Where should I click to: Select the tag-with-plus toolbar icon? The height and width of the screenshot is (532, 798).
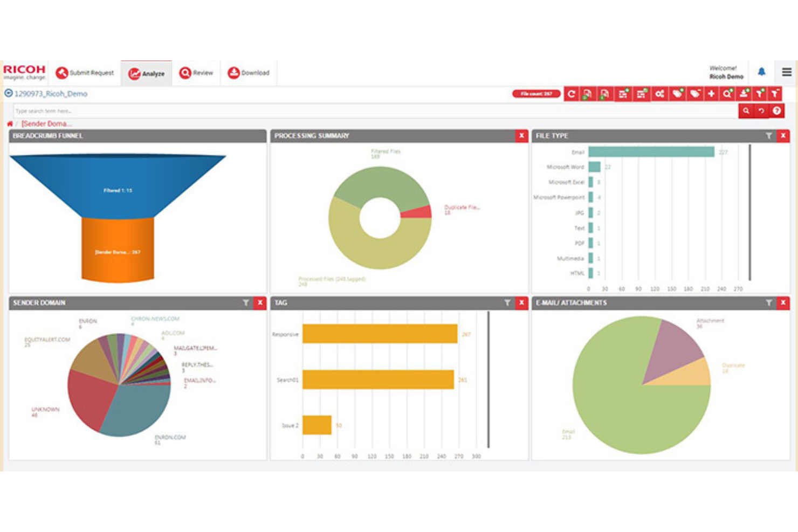pos(678,94)
